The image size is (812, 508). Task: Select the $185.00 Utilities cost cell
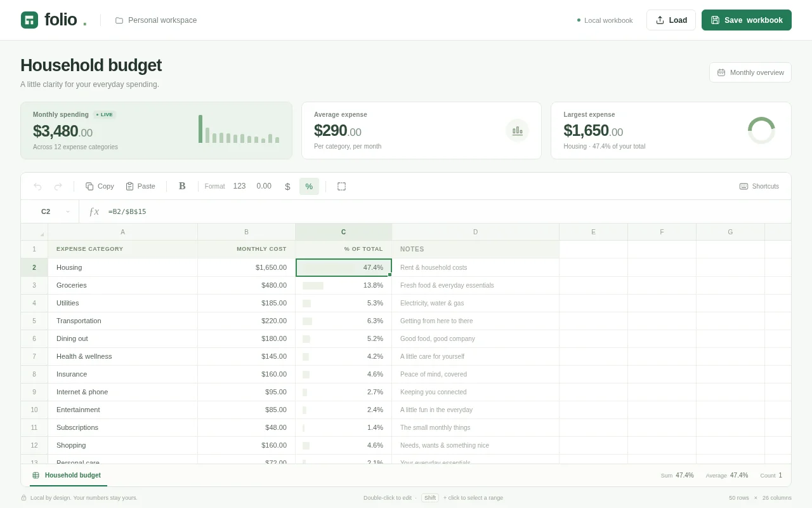point(247,303)
